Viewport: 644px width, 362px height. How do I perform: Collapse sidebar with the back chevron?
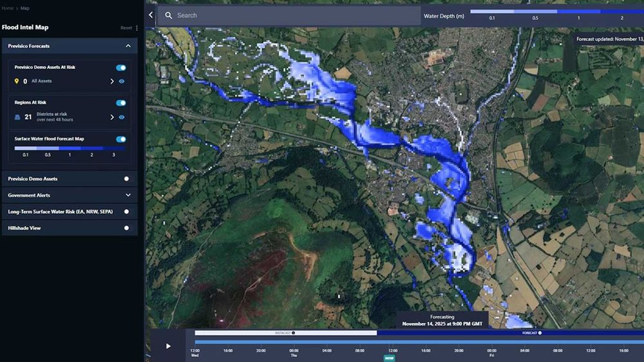point(151,15)
